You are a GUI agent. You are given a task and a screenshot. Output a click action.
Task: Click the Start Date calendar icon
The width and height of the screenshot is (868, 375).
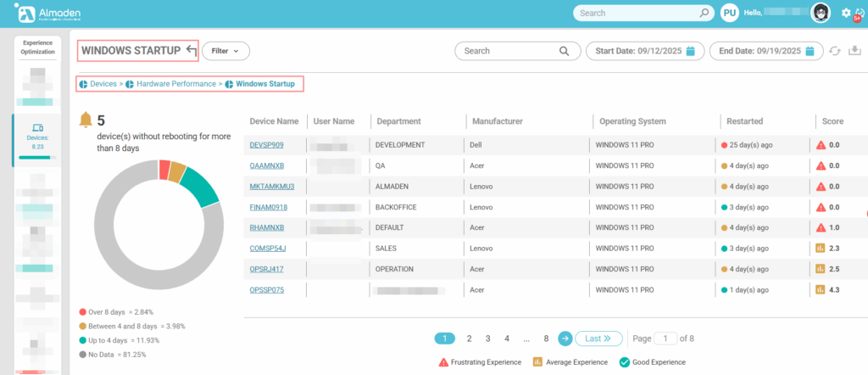(691, 51)
